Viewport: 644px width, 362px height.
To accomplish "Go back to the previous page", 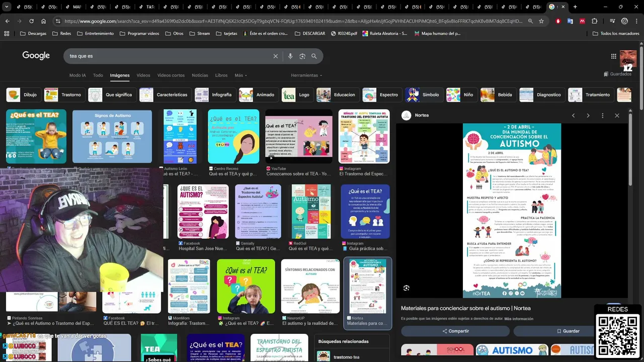I will (7, 21).
